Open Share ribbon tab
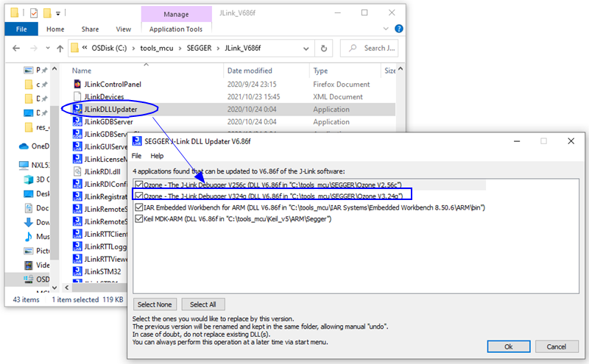589x364 pixels. click(x=90, y=29)
